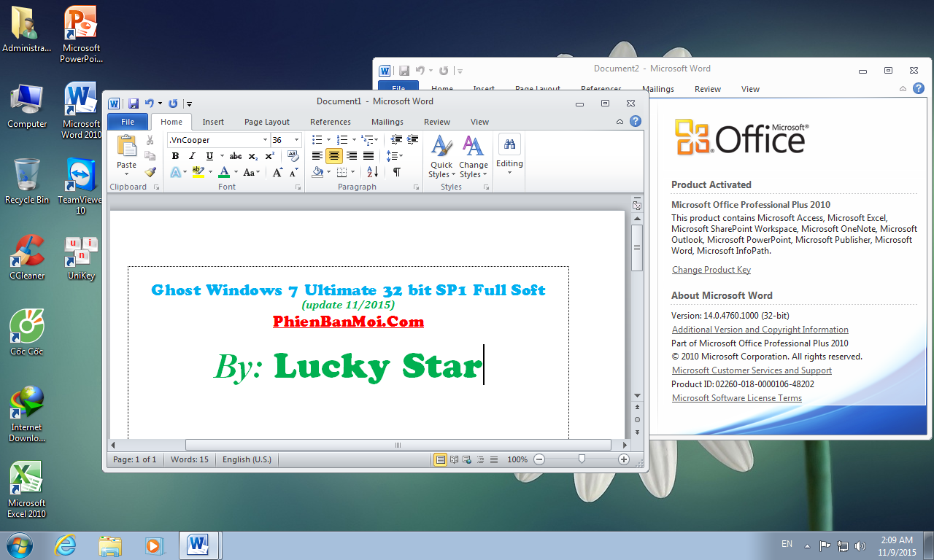The image size is (934, 560).
Task: Click the Subscript button
Action: (x=252, y=156)
